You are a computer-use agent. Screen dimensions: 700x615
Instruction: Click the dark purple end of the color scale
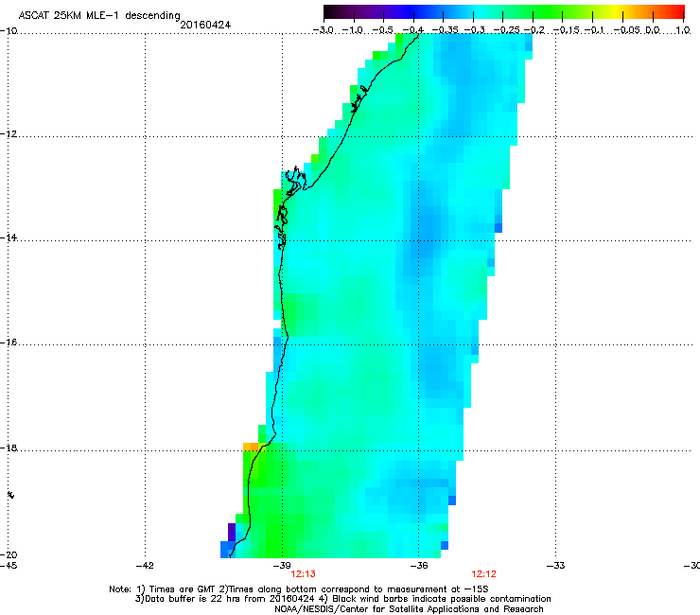coord(333,12)
